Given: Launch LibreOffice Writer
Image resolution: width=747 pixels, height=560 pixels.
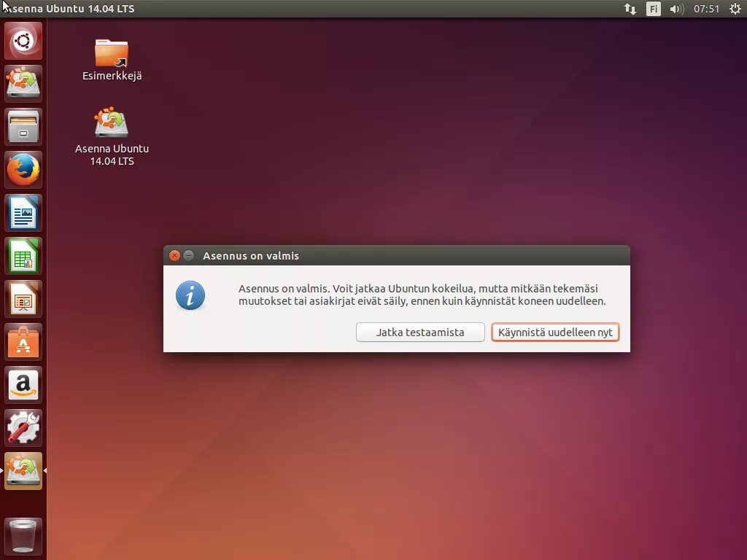Looking at the screenshot, I should point(23,213).
